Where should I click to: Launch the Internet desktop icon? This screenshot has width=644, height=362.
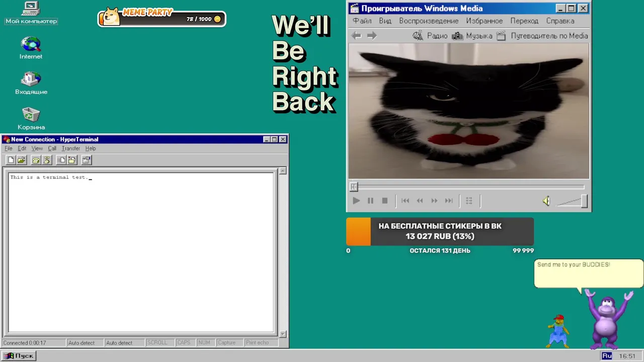(x=31, y=48)
